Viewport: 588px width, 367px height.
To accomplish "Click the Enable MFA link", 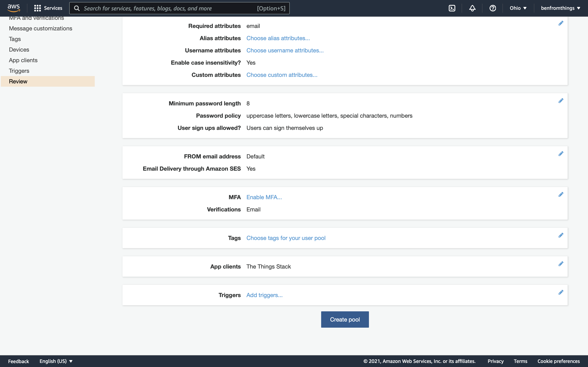I will click(264, 197).
